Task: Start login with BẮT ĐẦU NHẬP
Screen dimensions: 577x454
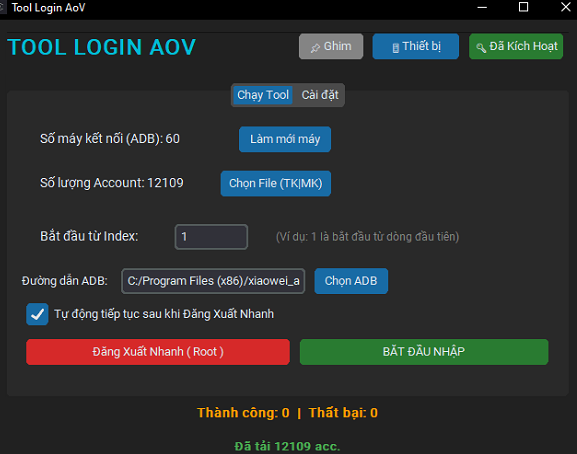Action: coord(424,352)
